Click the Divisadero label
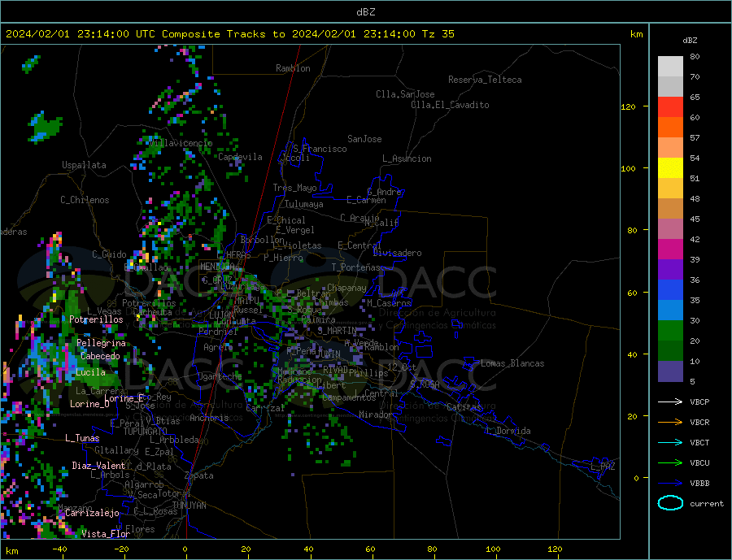This screenshot has height=560, width=732. (397, 253)
